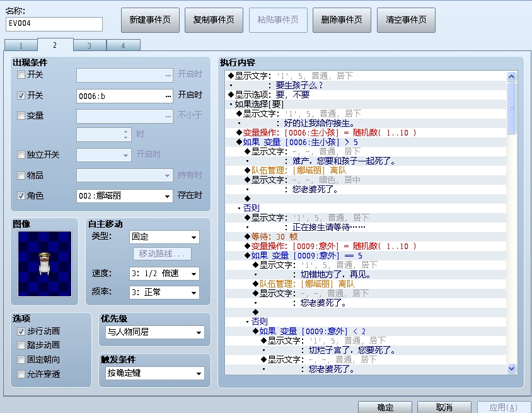
Task: Open the 角色 002:娜塔丽 dropdown
Action: pyautogui.click(x=125, y=196)
